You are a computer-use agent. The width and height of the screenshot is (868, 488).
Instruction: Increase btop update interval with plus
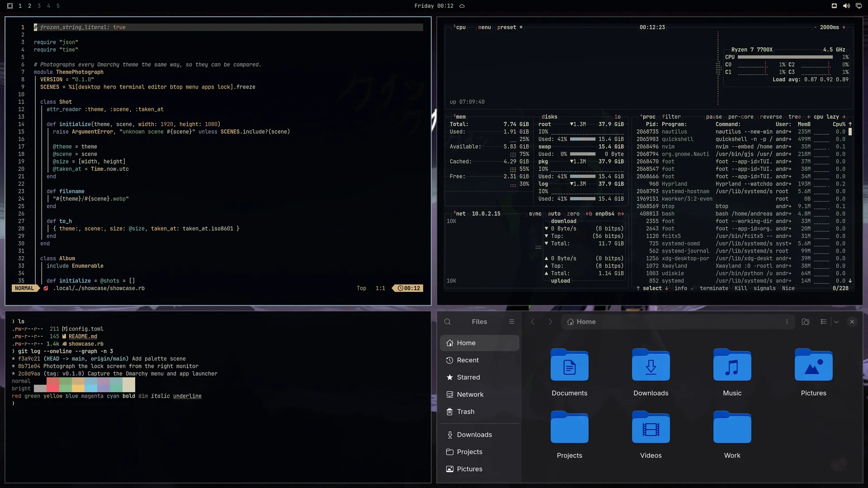coord(844,27)
